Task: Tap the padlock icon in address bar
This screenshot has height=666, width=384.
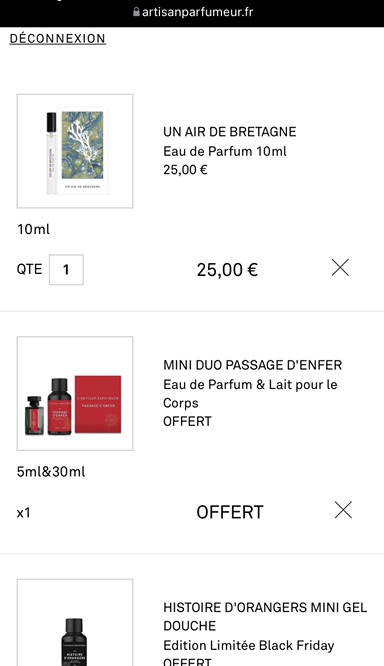Action: pyautogui.click(x=136, y=12)
